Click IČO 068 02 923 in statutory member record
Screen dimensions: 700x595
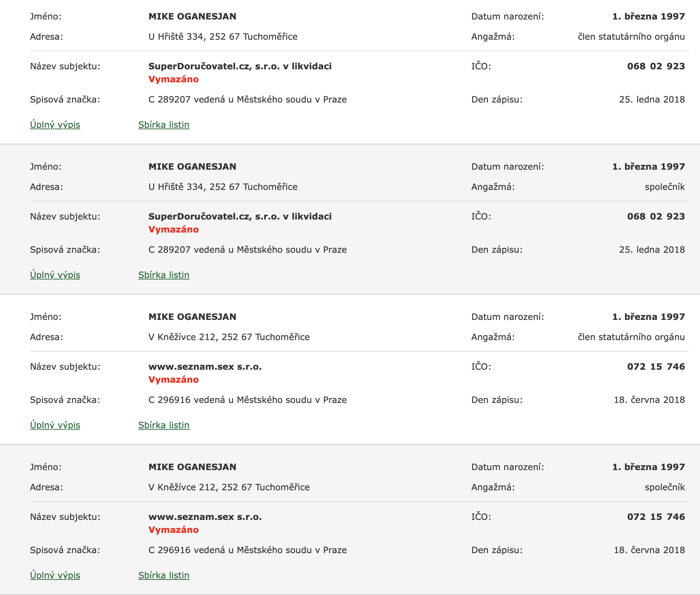[656, 66]
